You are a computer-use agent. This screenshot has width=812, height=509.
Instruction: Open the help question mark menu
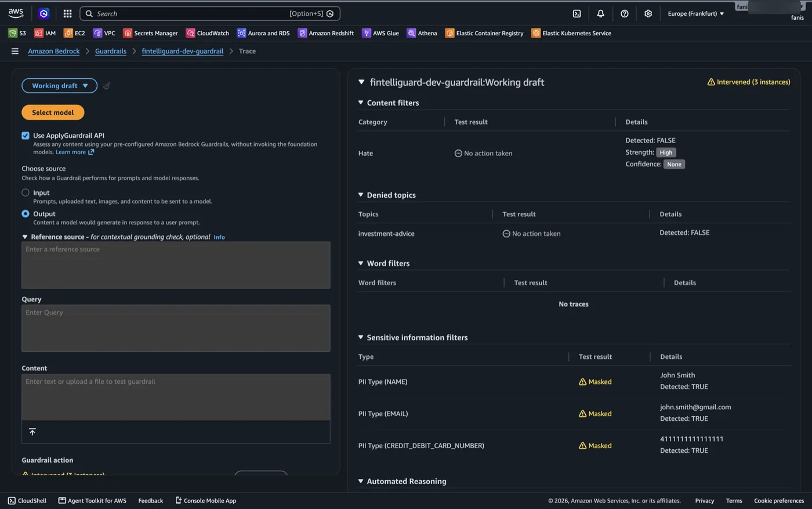624,13
